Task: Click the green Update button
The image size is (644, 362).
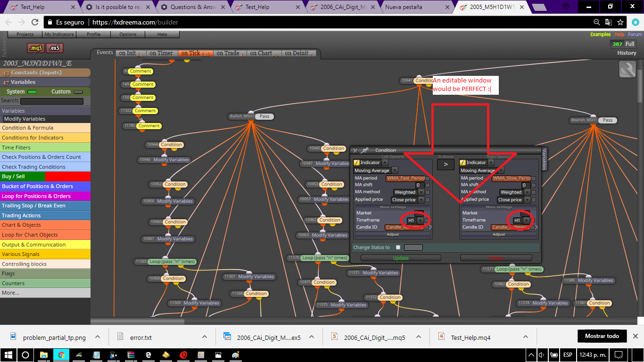Action: (401, 258)
